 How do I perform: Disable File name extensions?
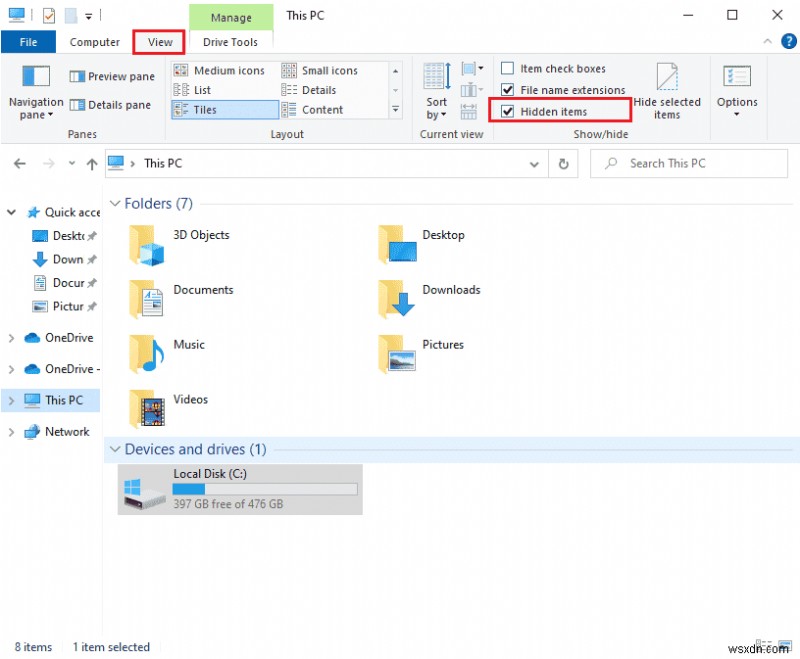coord(509,89)
